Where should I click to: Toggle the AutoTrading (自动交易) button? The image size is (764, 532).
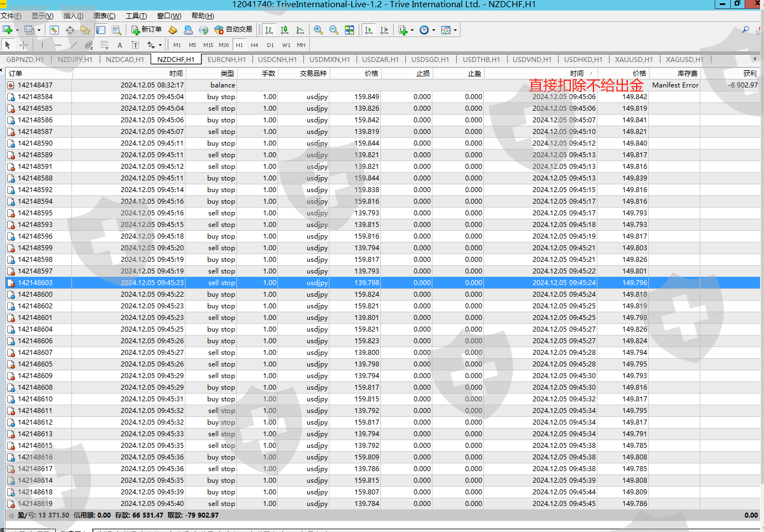click(x=233, y=30)
